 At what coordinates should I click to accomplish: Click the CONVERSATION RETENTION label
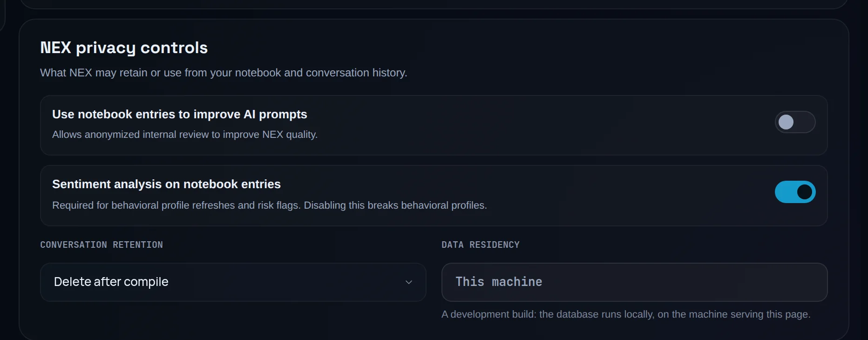(x=102, y=245)
